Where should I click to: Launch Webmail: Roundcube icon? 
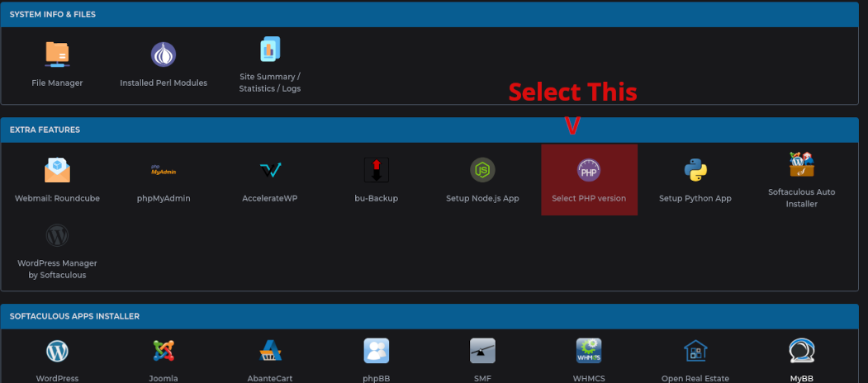click(x=57, y=171)
